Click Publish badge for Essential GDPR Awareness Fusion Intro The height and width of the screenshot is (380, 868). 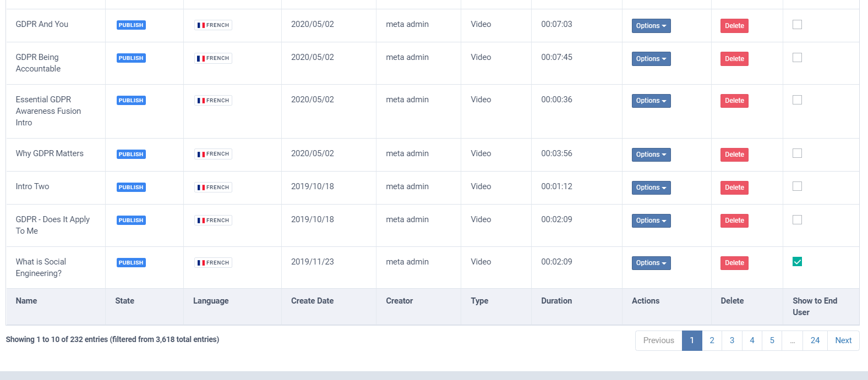(131, 101)
